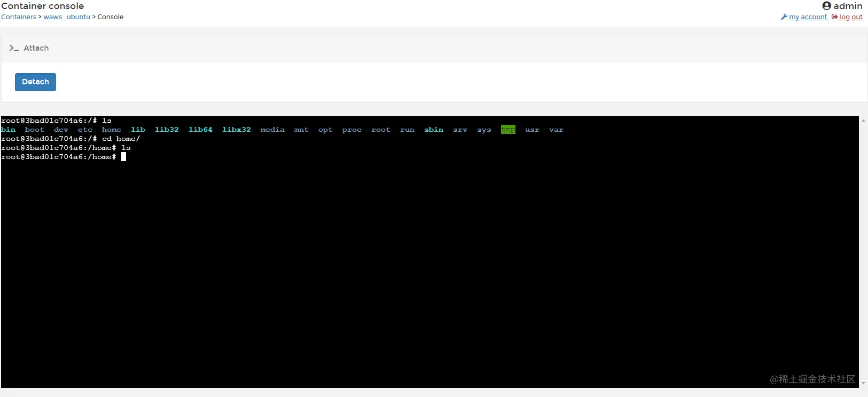Click the Console breadcrumb text
Image resolution: width=868 pixels, height=397 pixels.
click(x=111, y=17)
